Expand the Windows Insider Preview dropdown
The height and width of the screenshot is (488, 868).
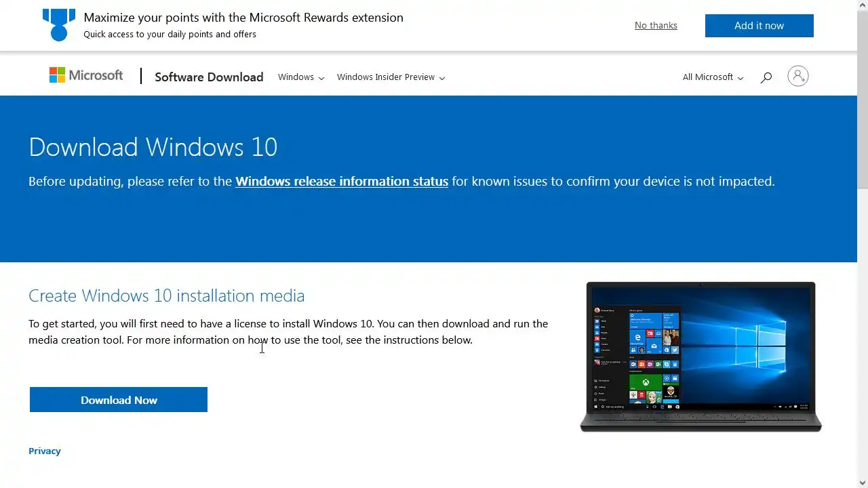pos(391,77)
